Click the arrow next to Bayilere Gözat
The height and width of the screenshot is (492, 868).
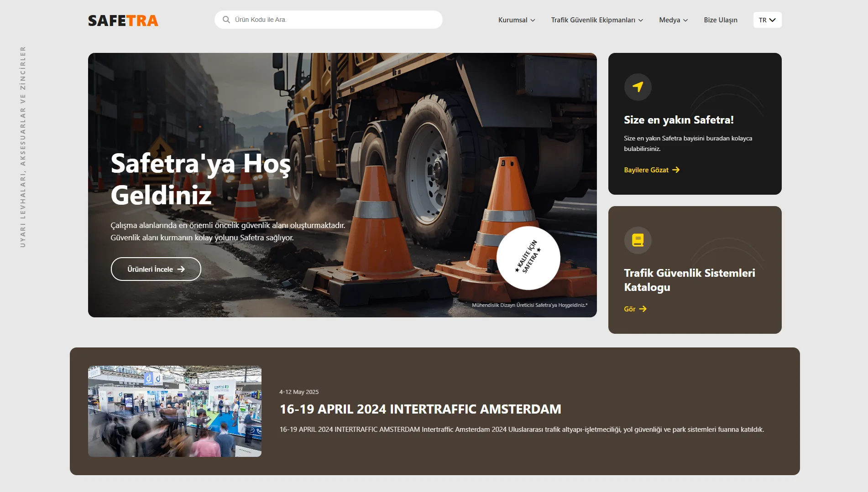(x=676, y=170)
